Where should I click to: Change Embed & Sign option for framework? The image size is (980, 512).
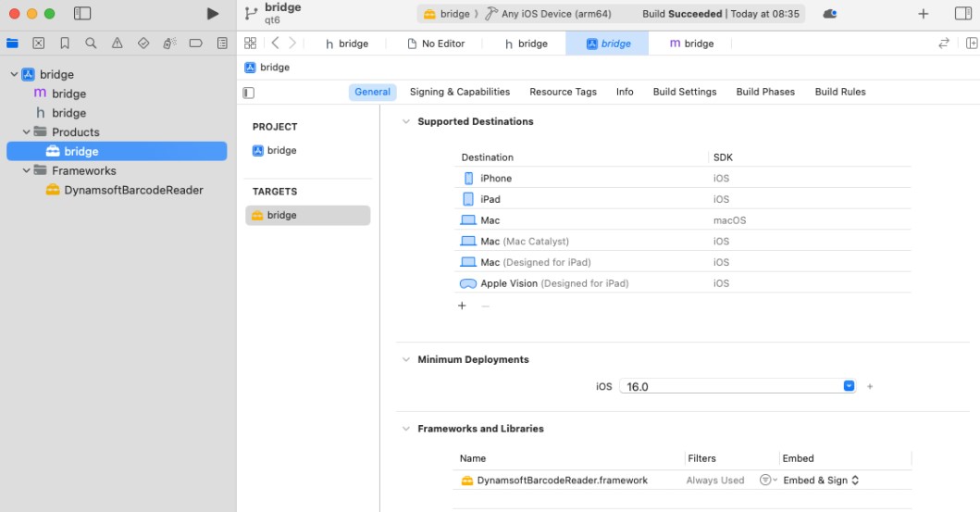[821, 481]
